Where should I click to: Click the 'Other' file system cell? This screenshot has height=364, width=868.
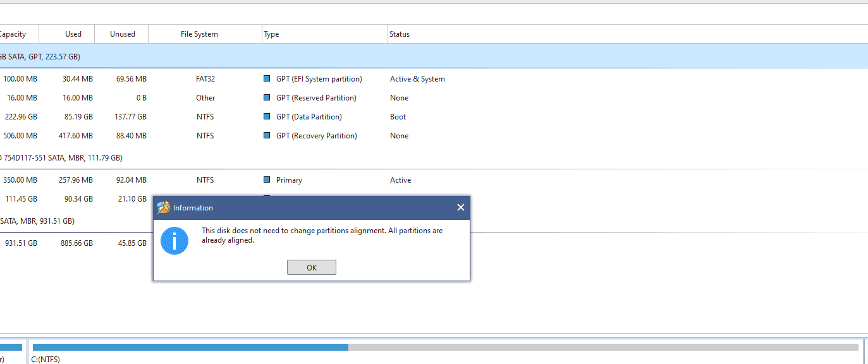coord(205,98)
